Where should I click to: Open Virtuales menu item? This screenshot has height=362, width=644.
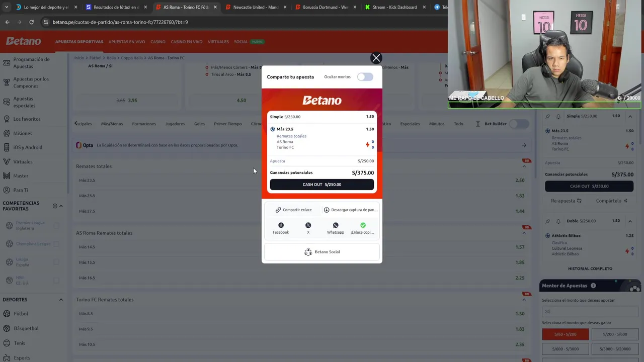point(218,42)
